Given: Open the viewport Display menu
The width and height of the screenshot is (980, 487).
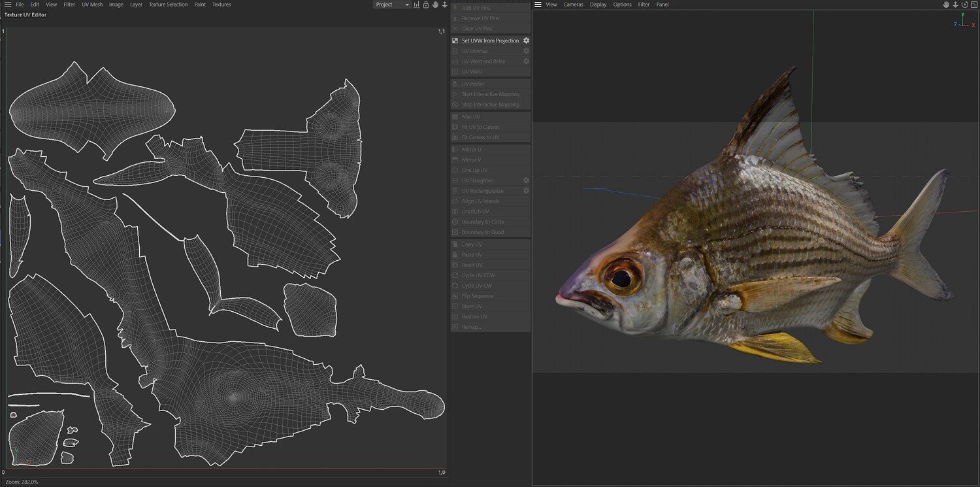Looking at the screenshot, I should (x=598, y=5).
